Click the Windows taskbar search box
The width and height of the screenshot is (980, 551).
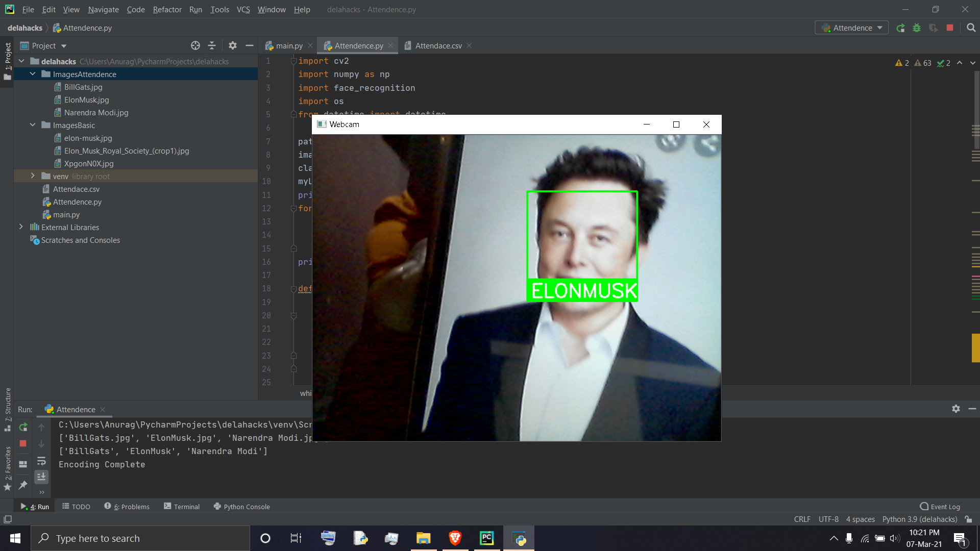[140, 538]
